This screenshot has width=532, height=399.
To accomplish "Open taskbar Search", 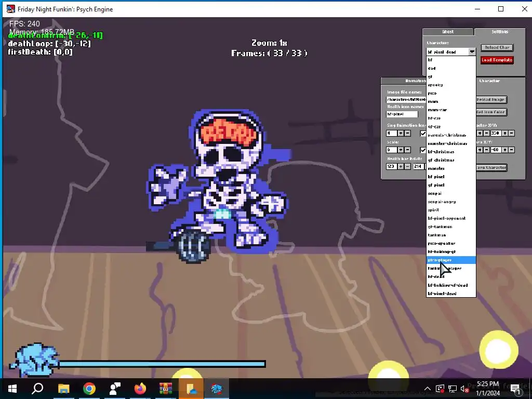I will [x=37, y=389].
